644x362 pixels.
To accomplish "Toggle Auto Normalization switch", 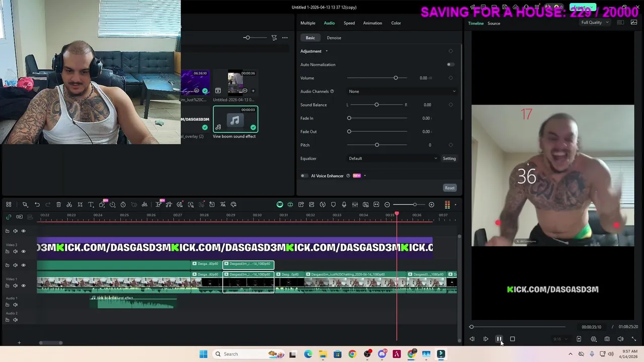I will coord(450,64).
